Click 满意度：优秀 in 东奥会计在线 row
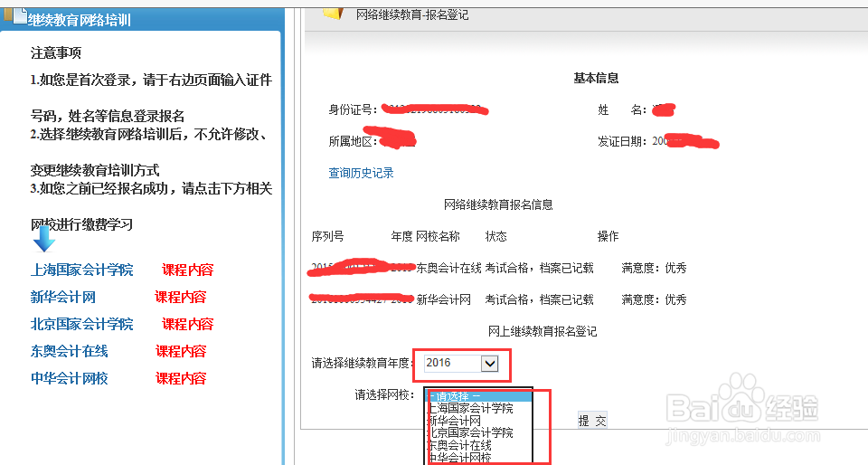This screenshot has height=465, width=868. tap(654, 268)
